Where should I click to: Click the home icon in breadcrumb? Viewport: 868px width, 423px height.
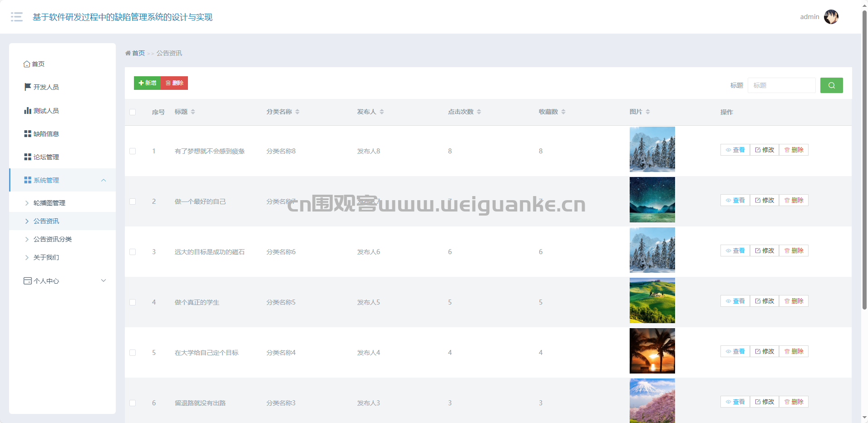click(128, 53)
